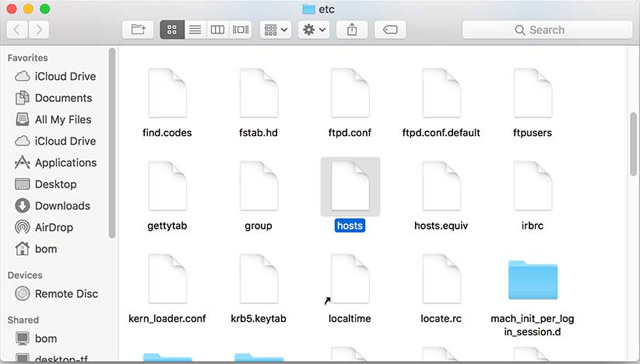Open AirDrop in the sidebar

pyautogui.click(x=44, y=227)
